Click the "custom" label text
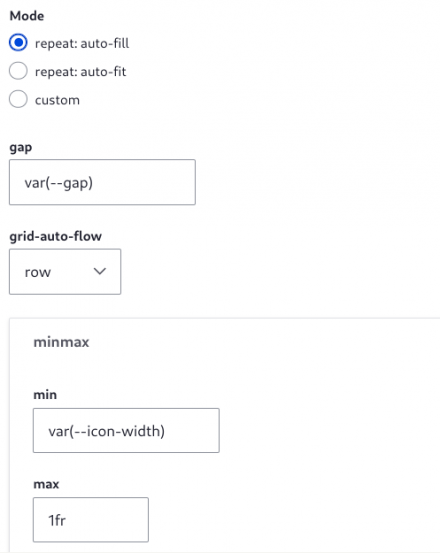 pyautogui.click(x=57, y=101)
